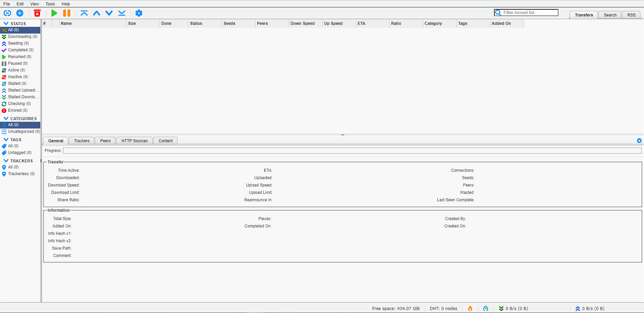
Task: Move torrent down in queue
Action: [x=109, y=13]
